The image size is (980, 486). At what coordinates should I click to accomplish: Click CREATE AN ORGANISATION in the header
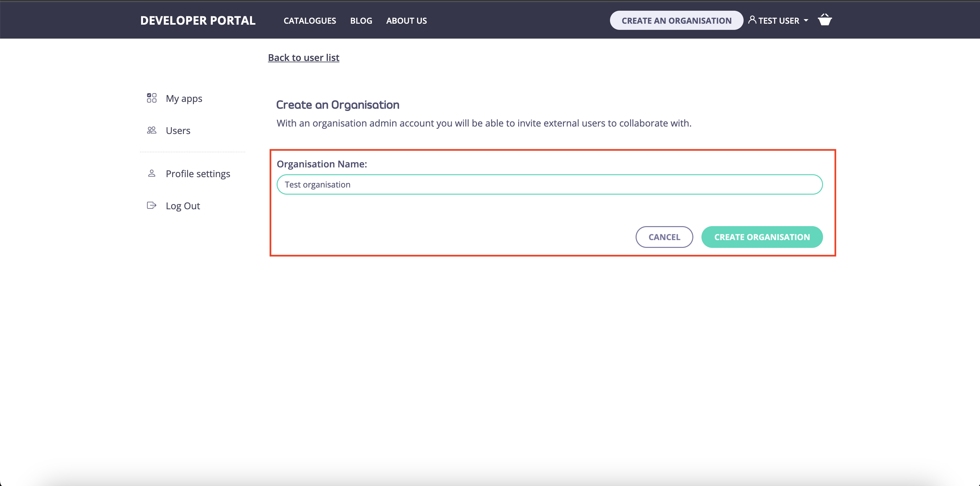[x=676, y=20]
